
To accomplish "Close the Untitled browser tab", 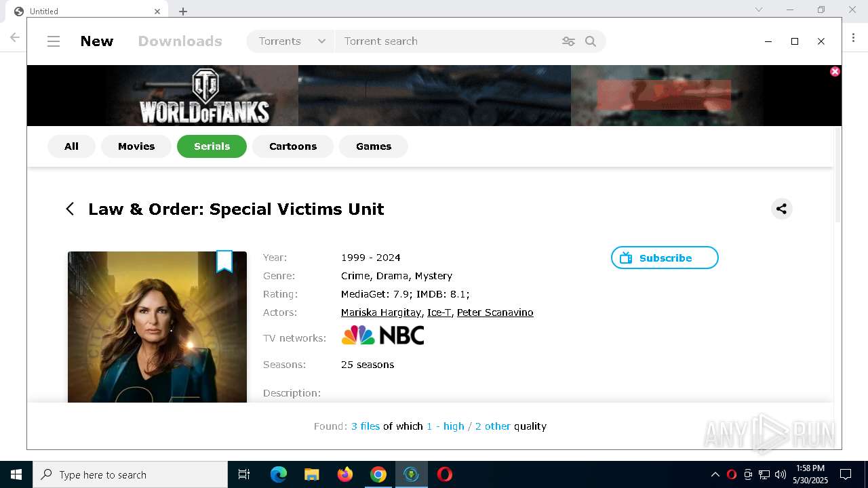I will click(x=157, y=11).
